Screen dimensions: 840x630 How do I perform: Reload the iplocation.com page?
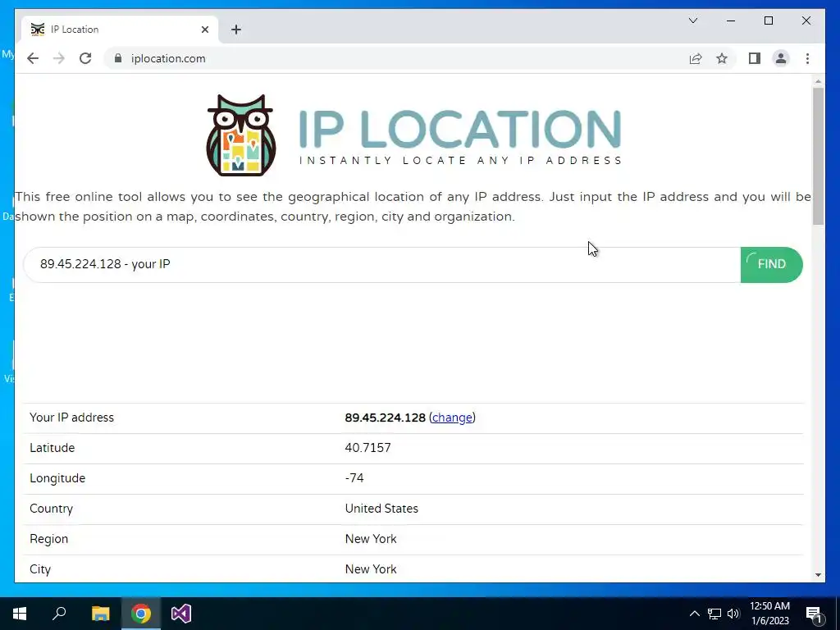(85, 58)
